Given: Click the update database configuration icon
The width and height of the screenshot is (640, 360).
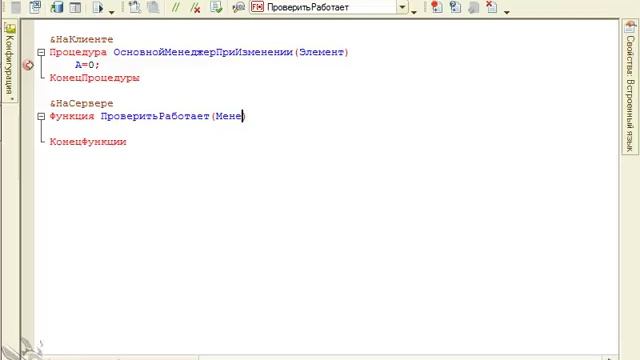Looking at the screenshot, I should [x=57, y=7].
